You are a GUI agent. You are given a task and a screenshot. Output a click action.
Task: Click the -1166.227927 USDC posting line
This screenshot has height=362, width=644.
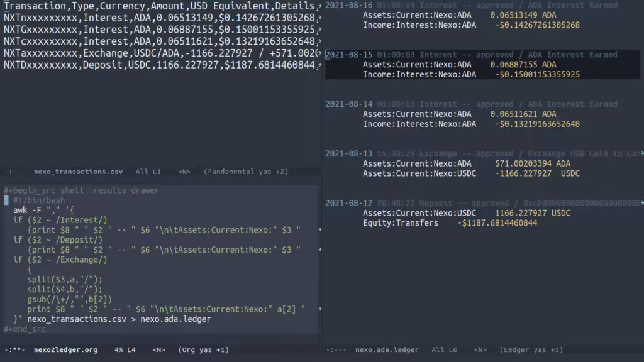(x=471, y=173)
